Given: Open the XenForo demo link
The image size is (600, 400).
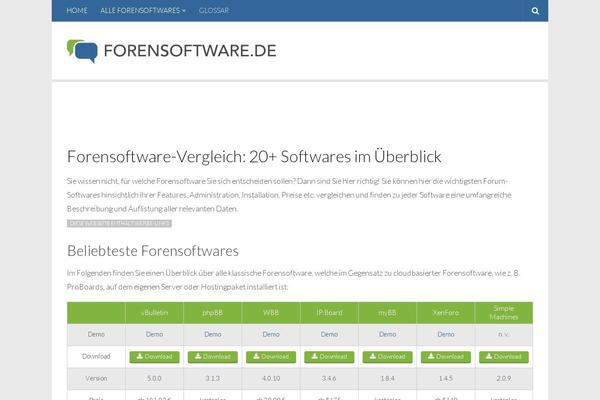Looking at the screenshot, I should coord(446,334).
